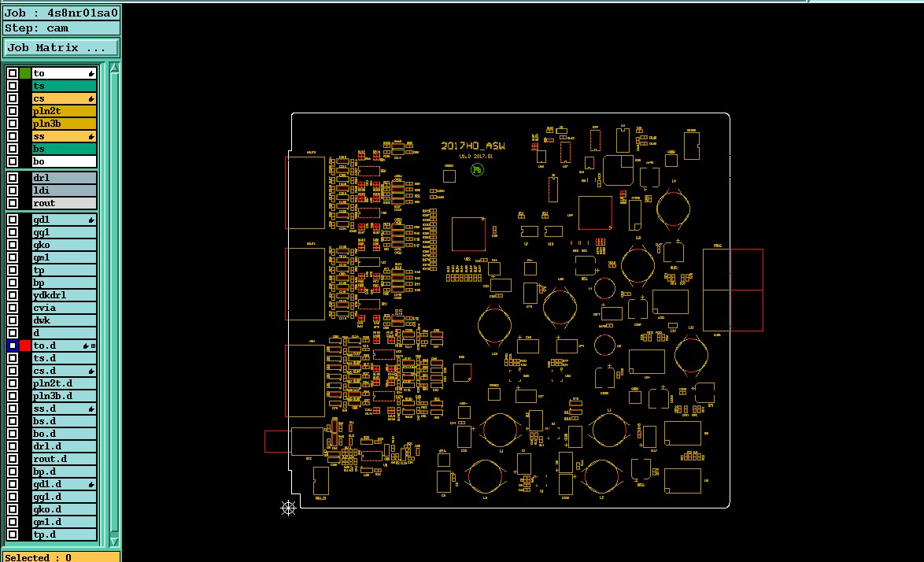Click the datum crosshair symbol below the board corner
The width and height of the screenshot is (924, 562).
click(288, 508)
